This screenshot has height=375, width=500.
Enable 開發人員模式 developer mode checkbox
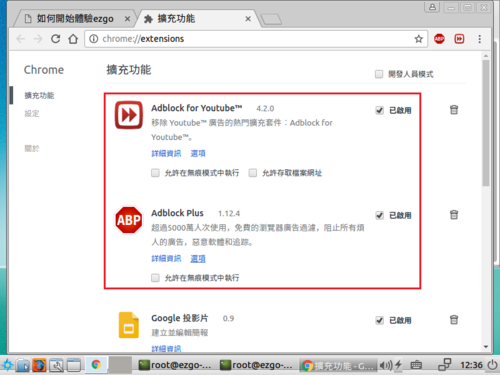379,74
